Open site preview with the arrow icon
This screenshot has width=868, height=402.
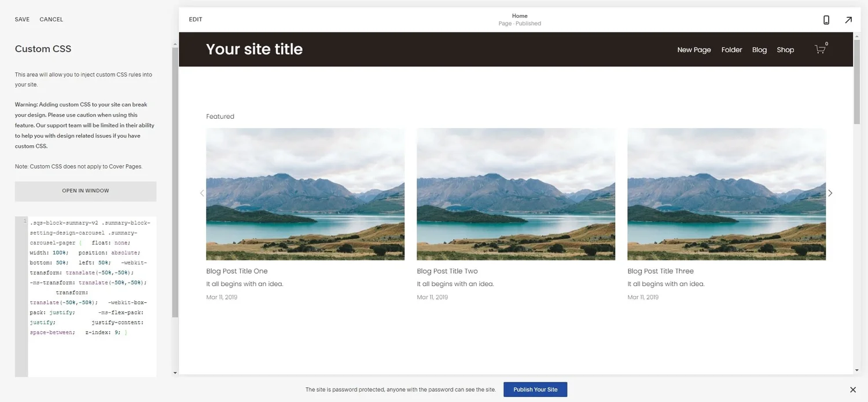[848, 19]
